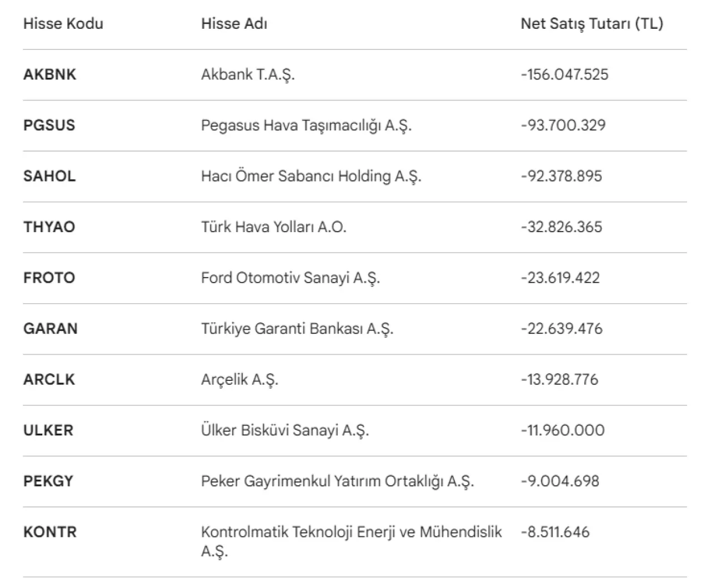Click the PEKGY stock code

point(48,481)
